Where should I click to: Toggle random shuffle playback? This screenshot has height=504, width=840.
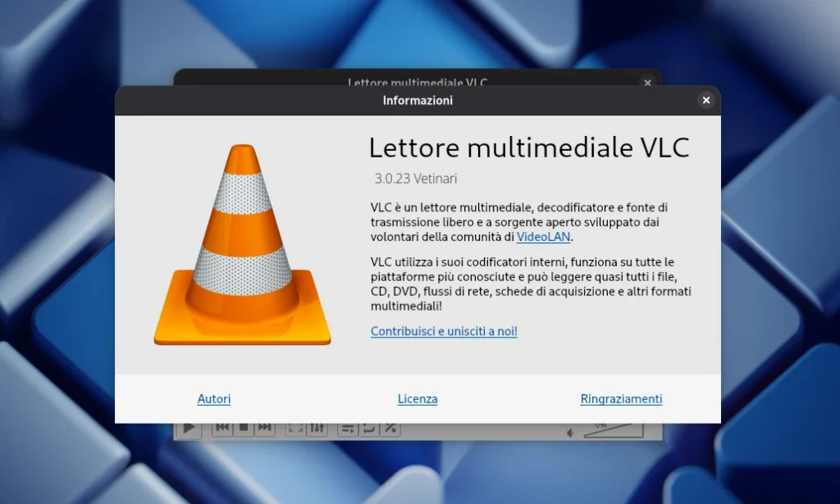pos(392,427)
